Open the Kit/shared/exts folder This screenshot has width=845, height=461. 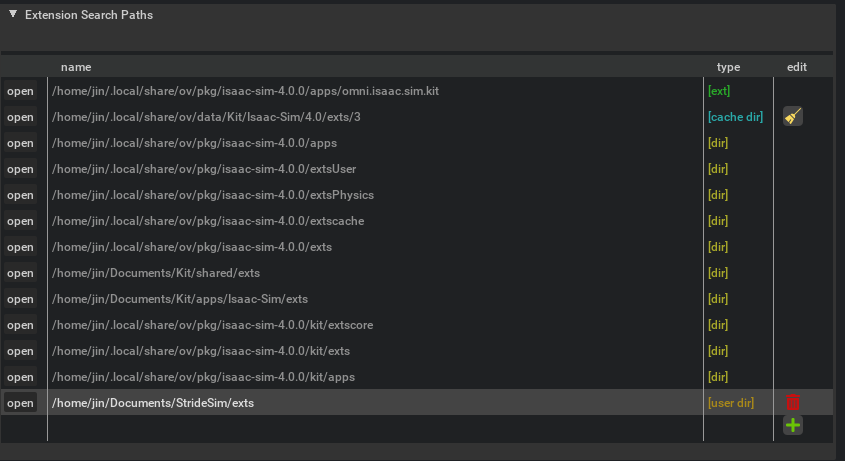pyautogui.click(x=20, y=273)
